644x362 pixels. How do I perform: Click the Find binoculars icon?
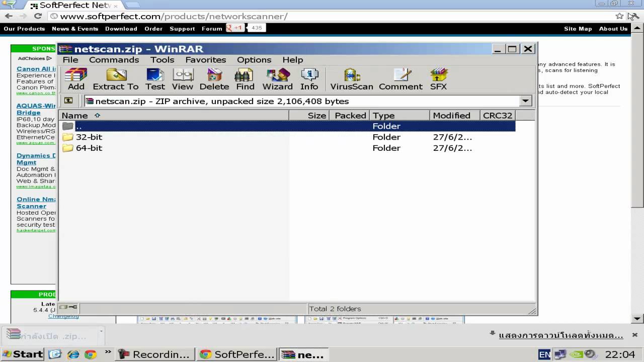(x=245, y=79)
